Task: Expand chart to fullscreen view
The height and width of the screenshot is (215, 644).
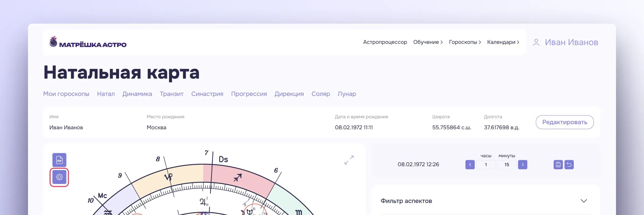Action: pos(349,160)
